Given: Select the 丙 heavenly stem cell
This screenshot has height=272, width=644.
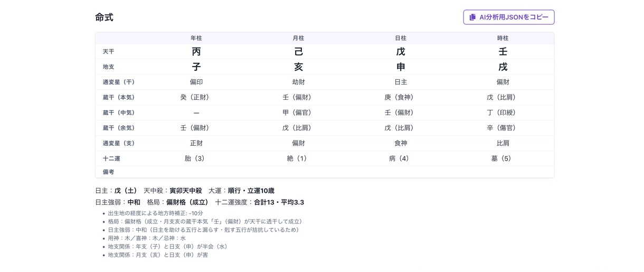Looking at the screenshot, I should [x=196, y=52].
